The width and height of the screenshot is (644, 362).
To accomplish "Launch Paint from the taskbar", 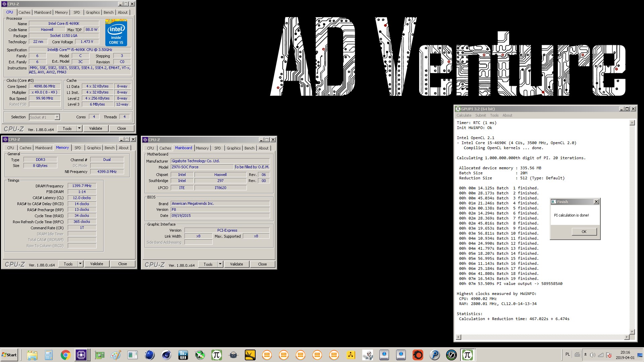I will [x=116, y=355].
